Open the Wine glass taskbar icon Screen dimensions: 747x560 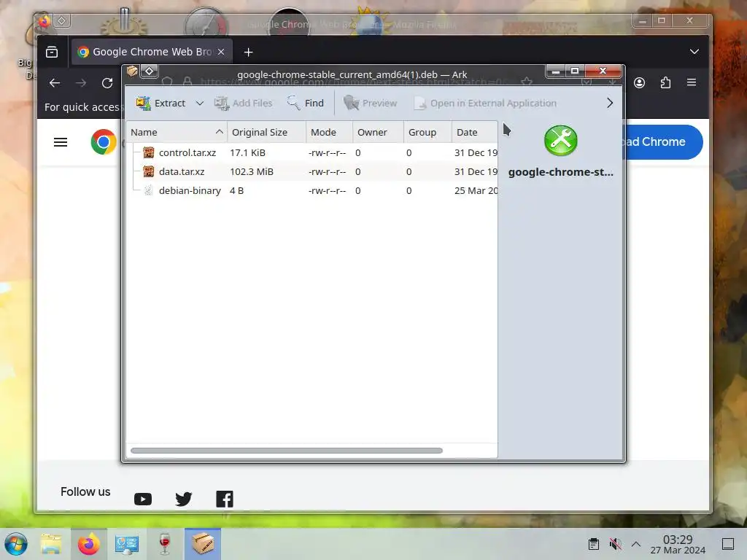pos(164,544)
